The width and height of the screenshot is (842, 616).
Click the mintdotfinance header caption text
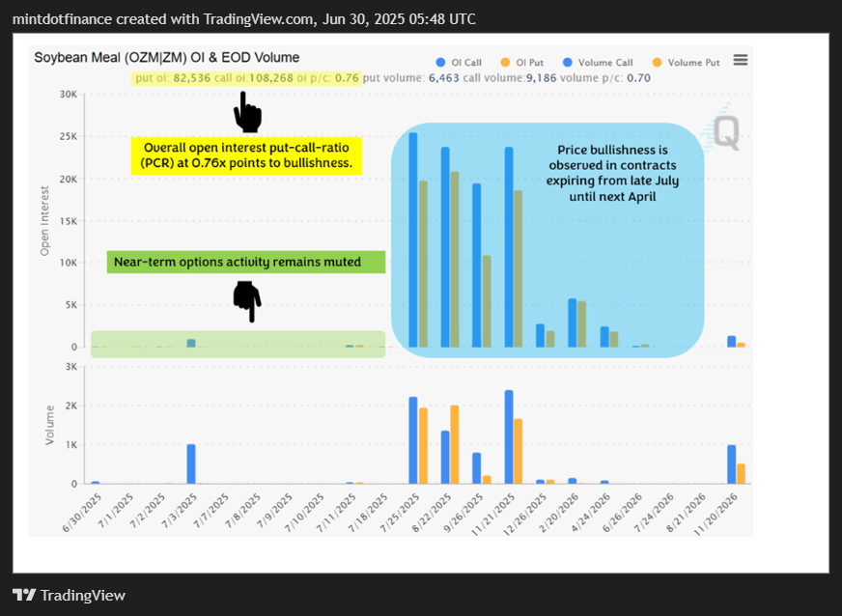click(x=243, y=19)
